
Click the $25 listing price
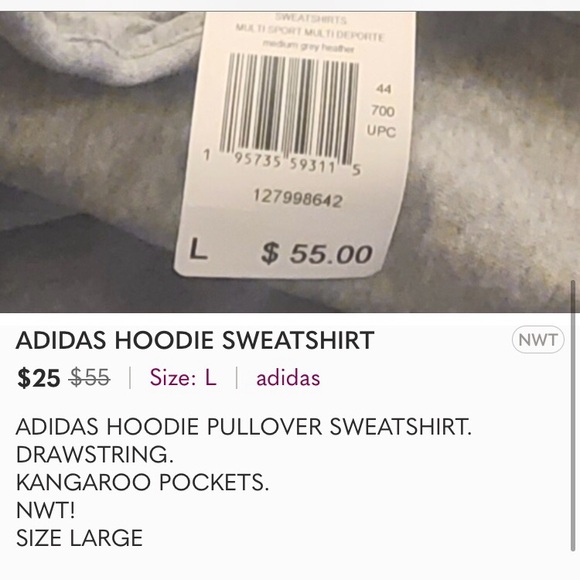(x=38, y=378)
